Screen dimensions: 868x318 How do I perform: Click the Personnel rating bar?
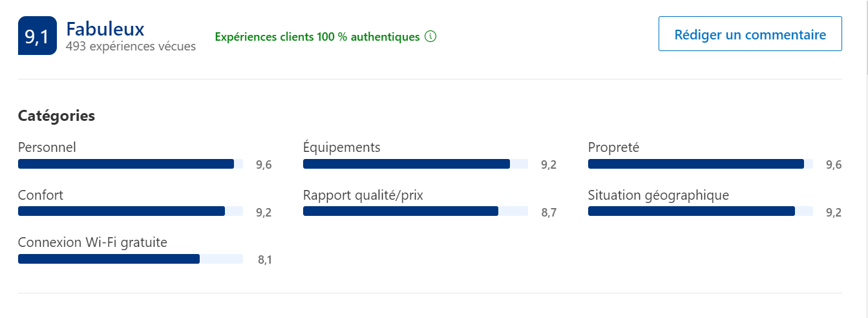coord(131,164)
